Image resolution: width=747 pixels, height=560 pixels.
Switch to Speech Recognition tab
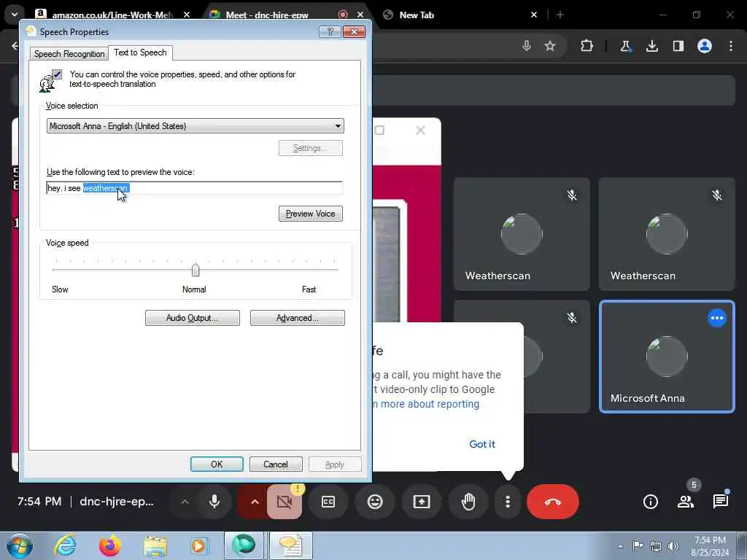69,53
